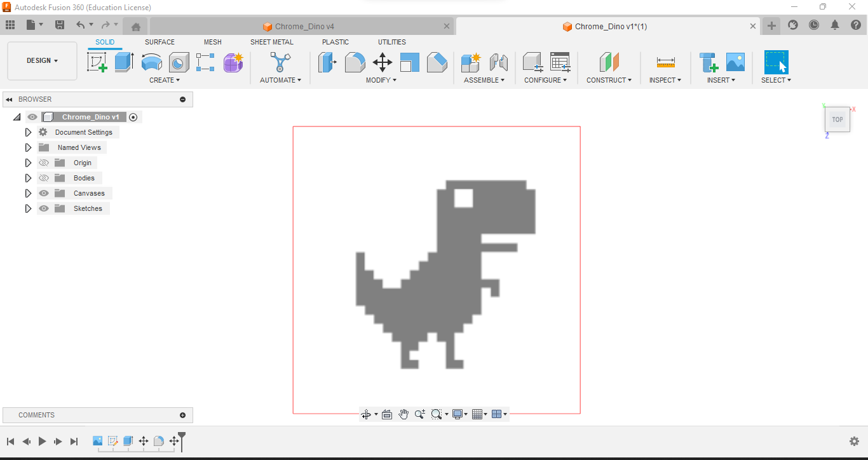Select the Shell tool in Modify
The width and height of the screenshot is (868, 460).
coord(409,62)
